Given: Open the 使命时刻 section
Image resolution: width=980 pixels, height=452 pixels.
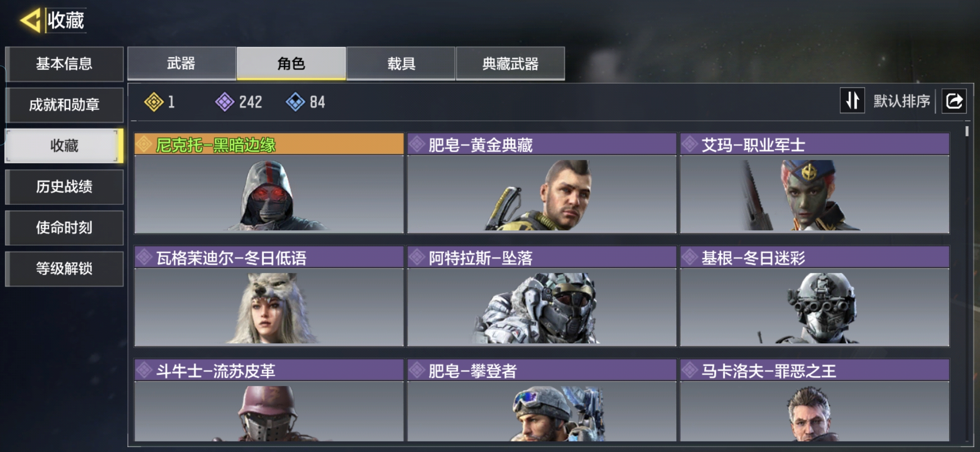Looking at the screenshot, I should coord(64,228).
